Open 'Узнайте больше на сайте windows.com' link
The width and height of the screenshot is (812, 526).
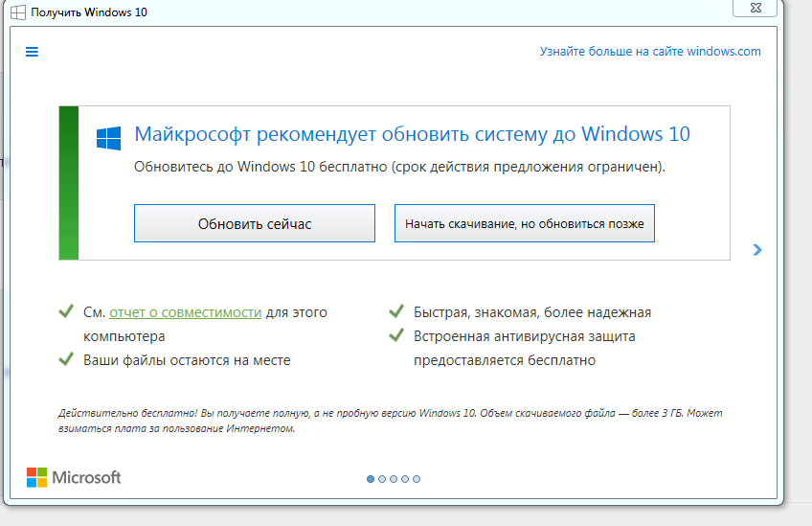[x=650, y=52]
